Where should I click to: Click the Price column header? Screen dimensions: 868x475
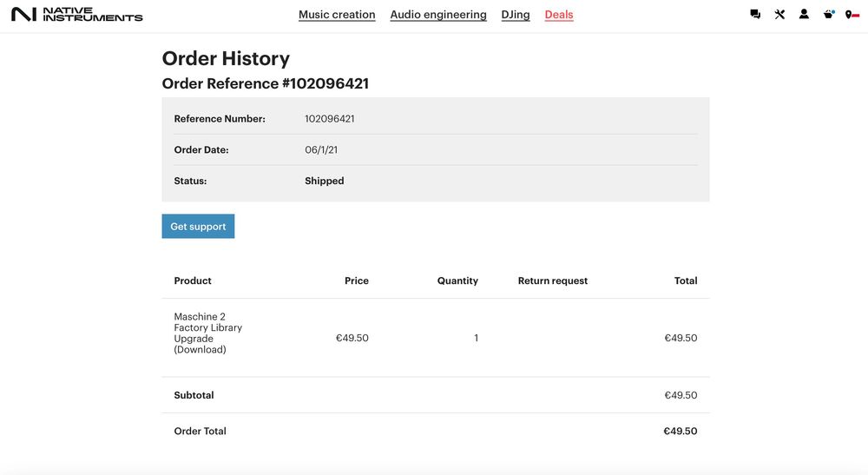pos(357,280)
